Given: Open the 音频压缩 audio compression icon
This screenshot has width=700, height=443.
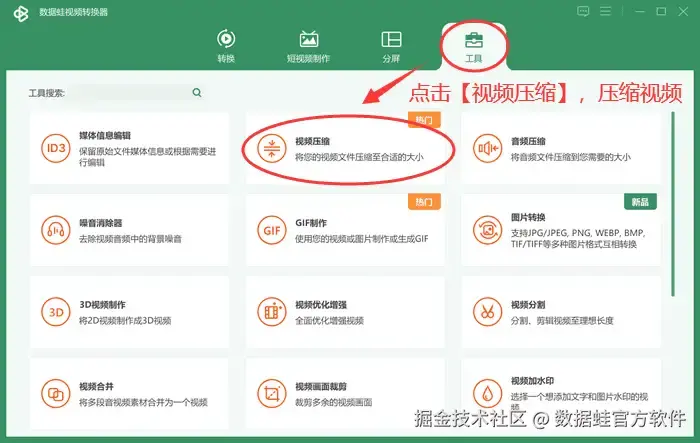Looking at the screenshot, I should coord(488,148).
